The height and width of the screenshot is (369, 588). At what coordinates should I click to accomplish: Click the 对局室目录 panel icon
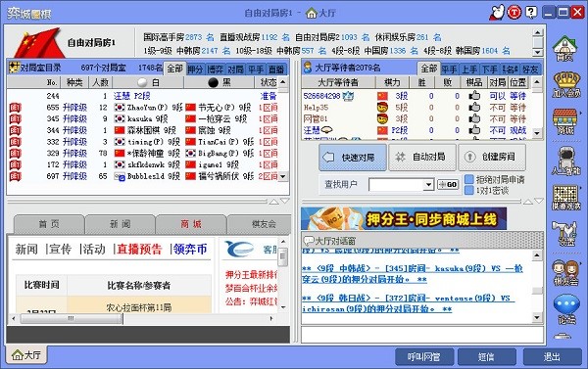click(14, 68)
